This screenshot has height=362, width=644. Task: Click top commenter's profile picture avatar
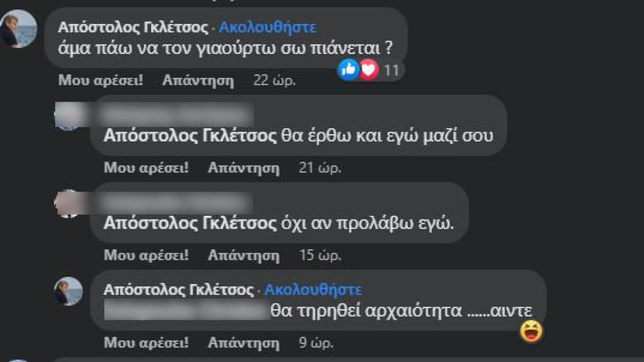point(19,29)
